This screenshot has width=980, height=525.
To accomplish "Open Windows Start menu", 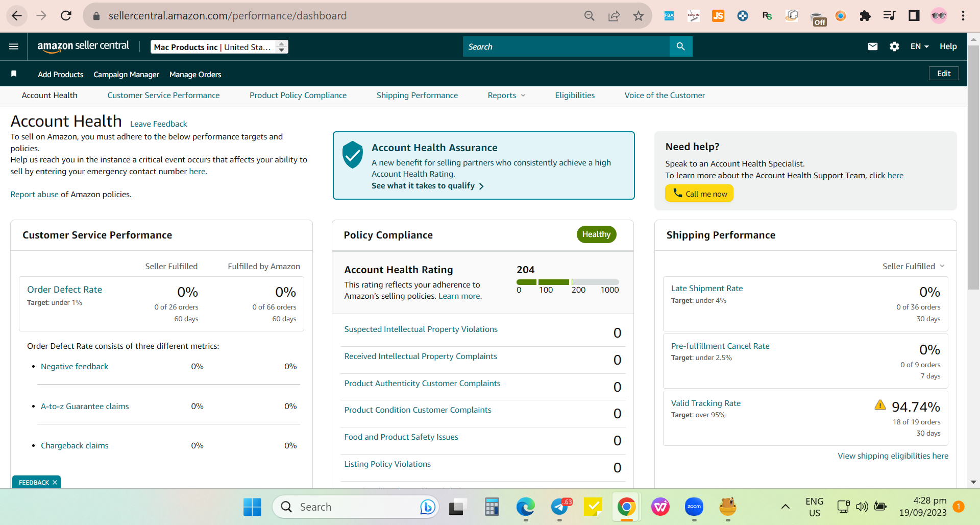I will coord(252,507).
